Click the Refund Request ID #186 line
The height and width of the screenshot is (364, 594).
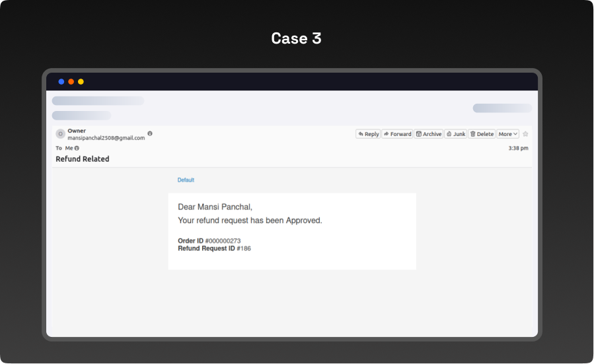tap(214, 248)
